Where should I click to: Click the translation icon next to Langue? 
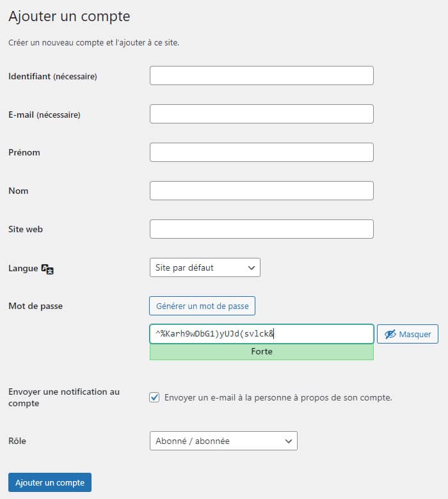click(x=47, y=269)
